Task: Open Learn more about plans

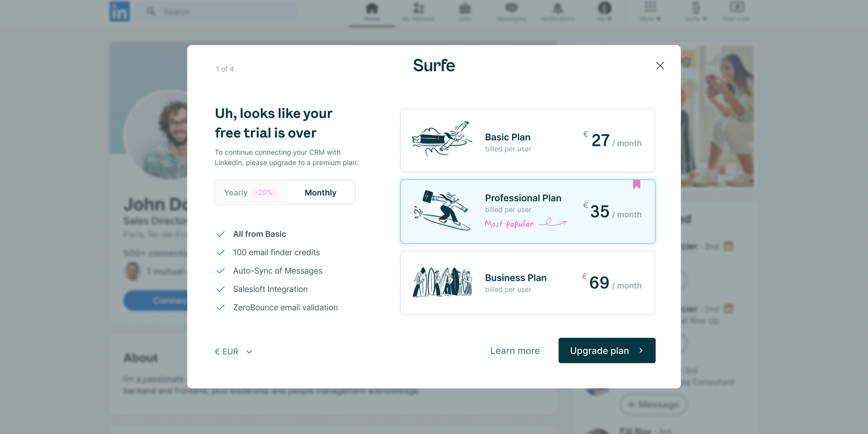Action: 515,351
